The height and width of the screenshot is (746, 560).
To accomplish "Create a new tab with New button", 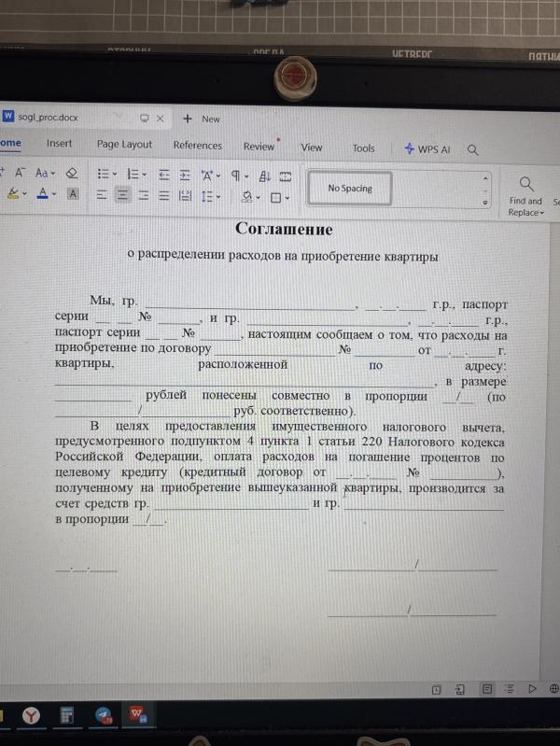I will [x=202, y=119].
